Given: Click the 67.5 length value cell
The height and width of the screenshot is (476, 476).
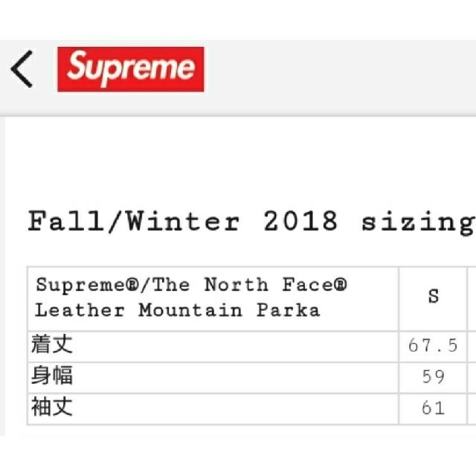Looking at the screenshot, I should (x=433, y=346).
